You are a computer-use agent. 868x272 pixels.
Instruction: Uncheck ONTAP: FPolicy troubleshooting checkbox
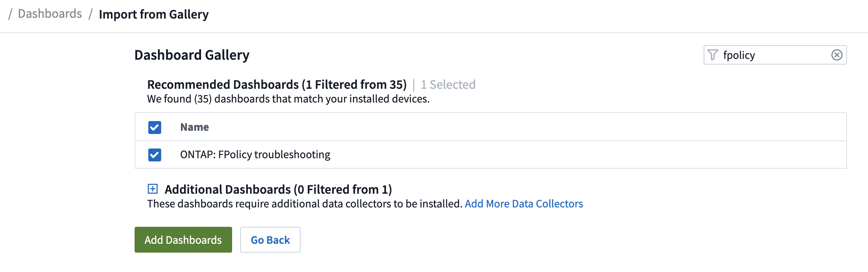point(155,155)
